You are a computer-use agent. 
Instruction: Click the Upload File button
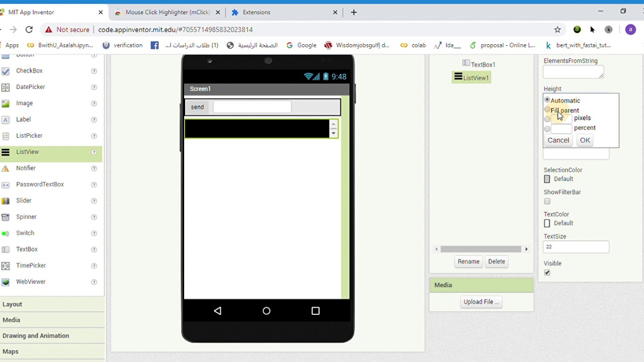click(x=481, y=302)
